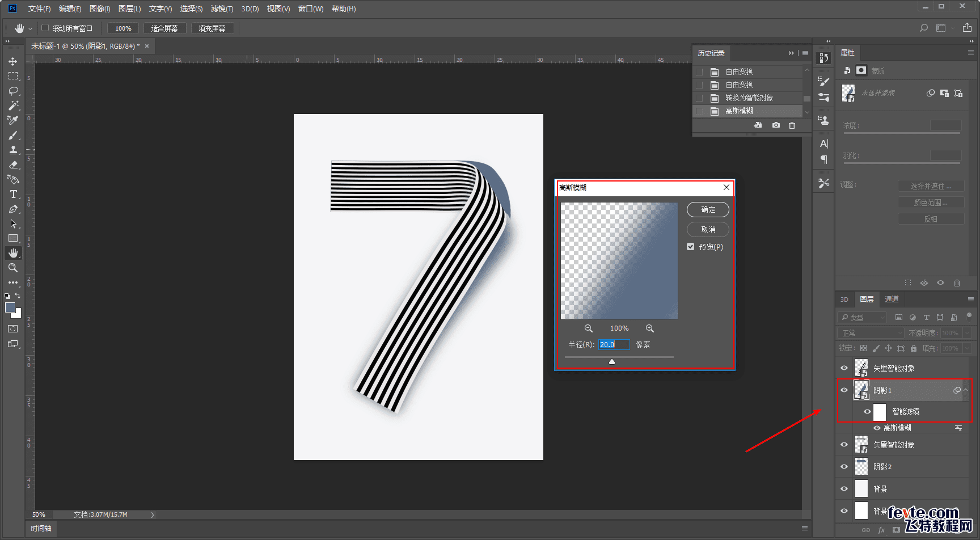Viewport: 980px width, 540px height.
Task: Select the Magic Wand tool
Action: (13, 106)
